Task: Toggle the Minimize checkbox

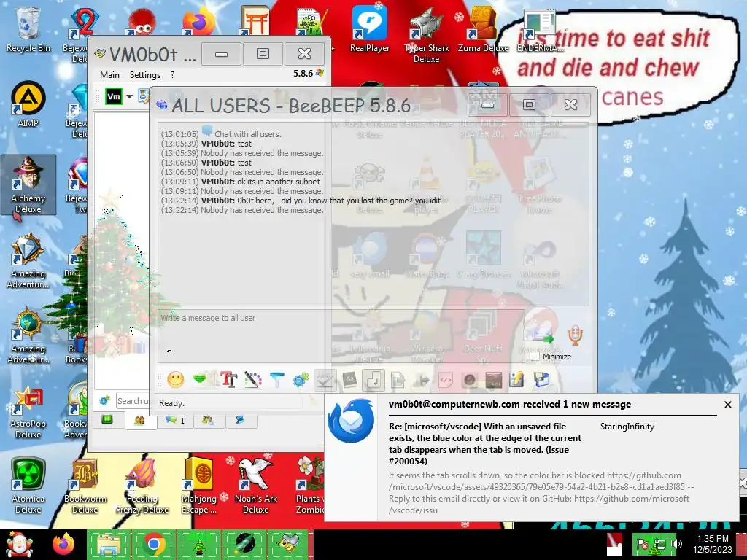Action: 535,356
